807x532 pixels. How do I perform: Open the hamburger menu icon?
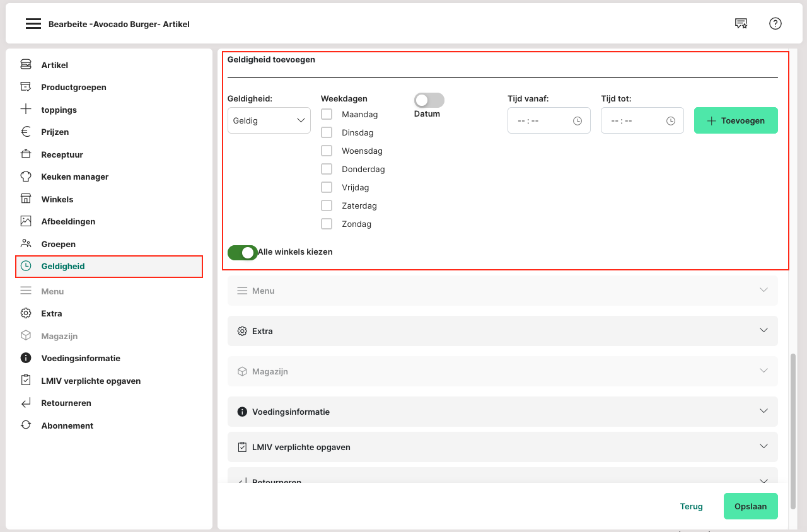click(x=33, y=24)
